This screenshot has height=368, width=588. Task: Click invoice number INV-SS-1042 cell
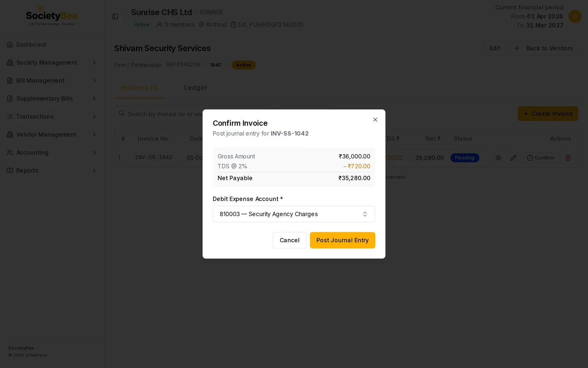click(153, 158)
